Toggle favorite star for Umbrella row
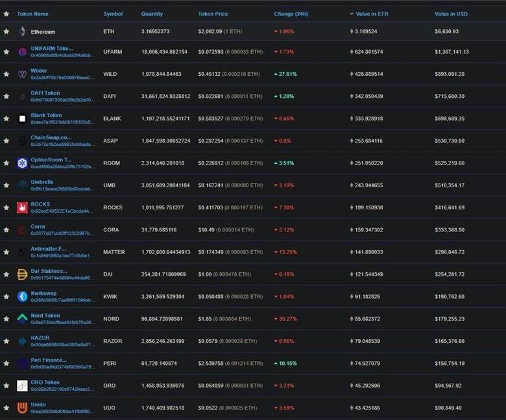This screenshot has width=506, height=420. pos(6,185)
